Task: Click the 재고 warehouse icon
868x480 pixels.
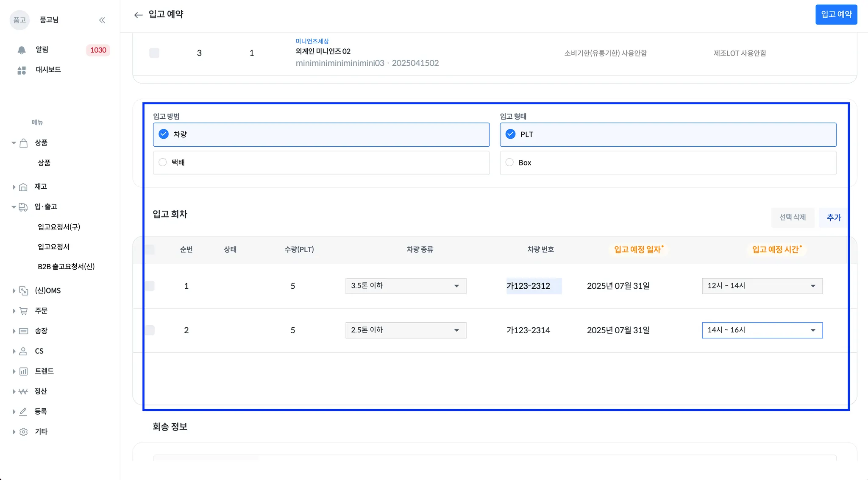Action: click(x=23, y=187)
